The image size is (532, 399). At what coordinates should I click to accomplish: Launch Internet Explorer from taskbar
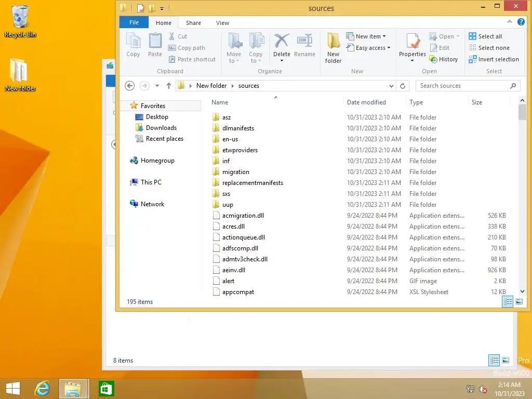pyautogui.click(x=43, y=389)
